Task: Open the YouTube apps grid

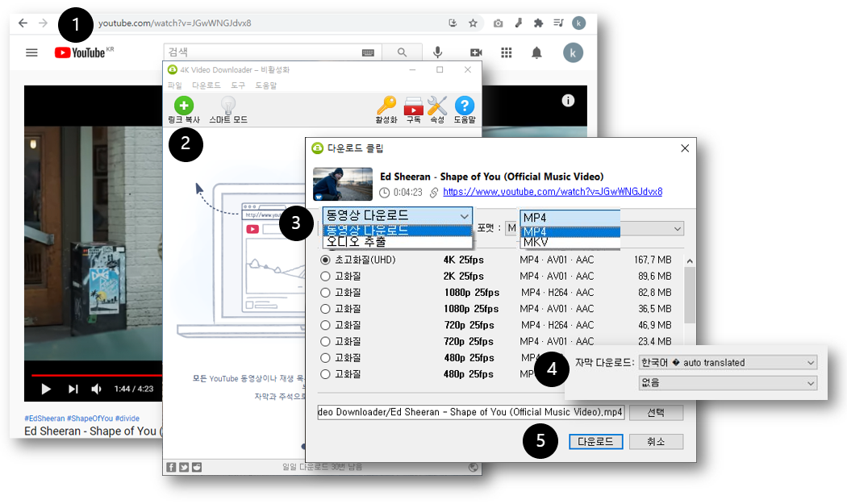Action: 506,52
